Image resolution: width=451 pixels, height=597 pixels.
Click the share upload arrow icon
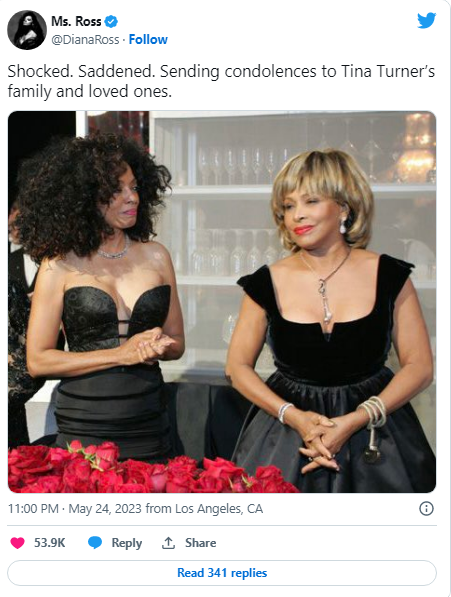click(168, 543)
